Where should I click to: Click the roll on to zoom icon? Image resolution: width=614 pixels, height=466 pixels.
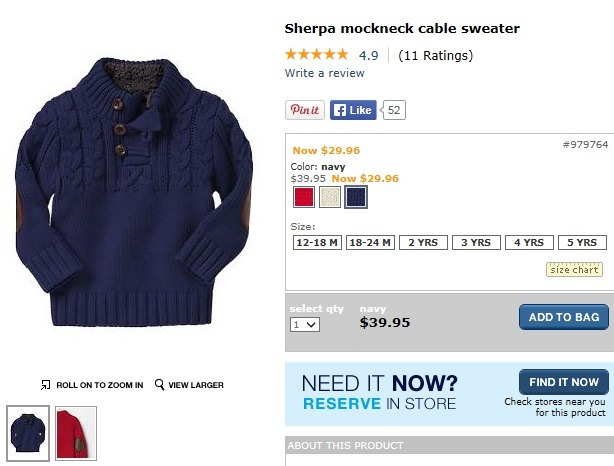[x=45, y=385]
